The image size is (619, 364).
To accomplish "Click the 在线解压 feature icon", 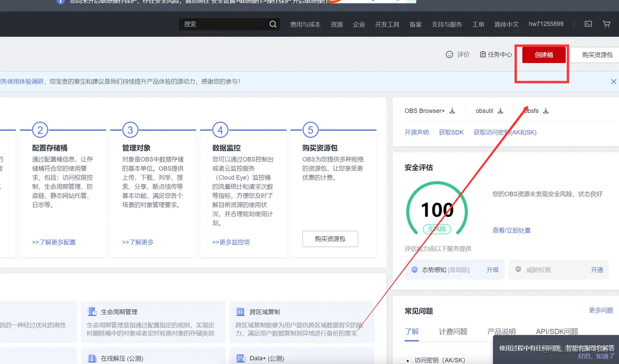I will click(92, 358).
